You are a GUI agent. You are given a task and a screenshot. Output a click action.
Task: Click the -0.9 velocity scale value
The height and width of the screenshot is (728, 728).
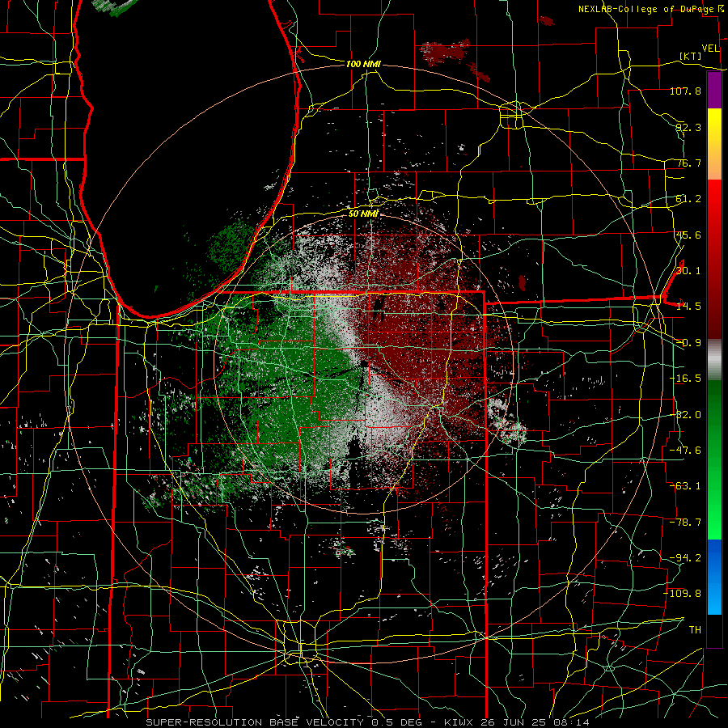tap(688, 343)
